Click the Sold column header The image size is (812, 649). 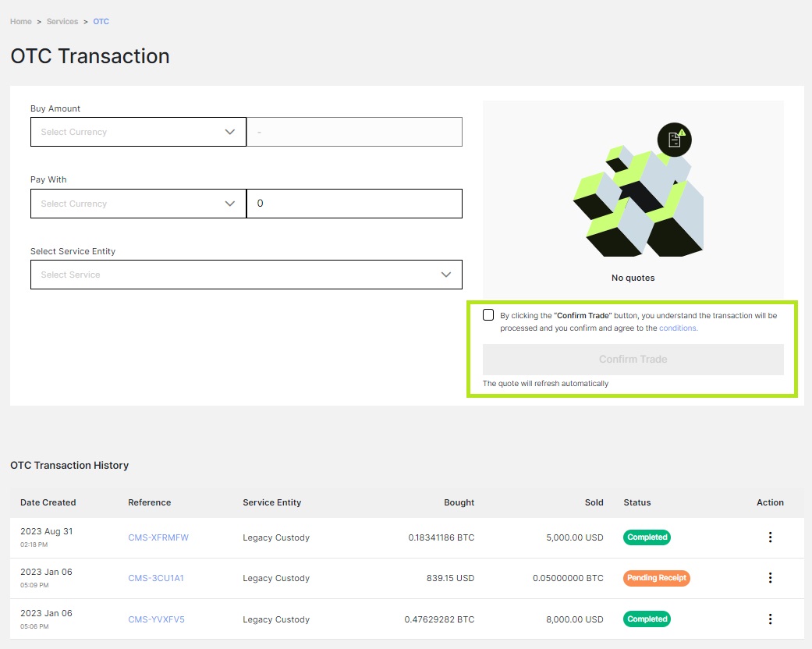pos(594,502)
